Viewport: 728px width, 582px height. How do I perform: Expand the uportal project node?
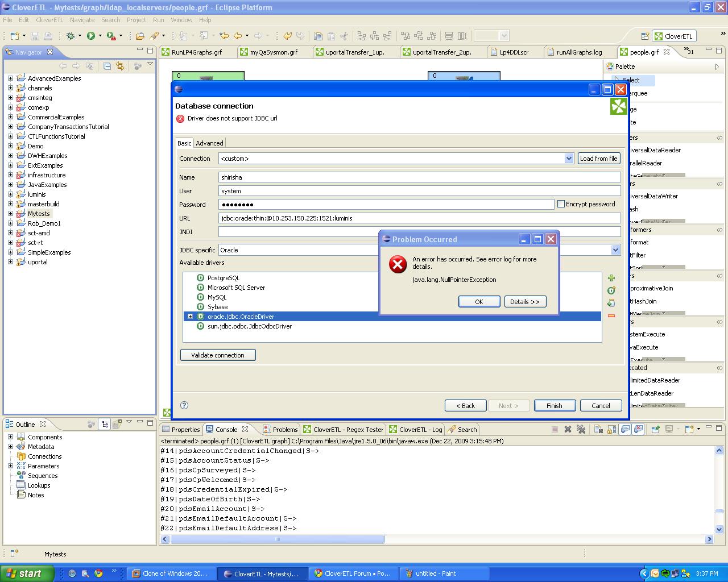click(x=10, y=262)
